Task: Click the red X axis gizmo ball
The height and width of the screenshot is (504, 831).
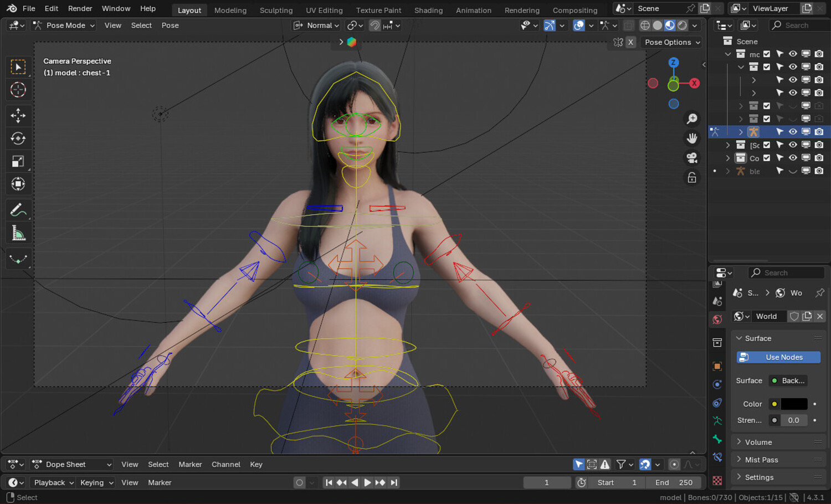Action: 694,83
